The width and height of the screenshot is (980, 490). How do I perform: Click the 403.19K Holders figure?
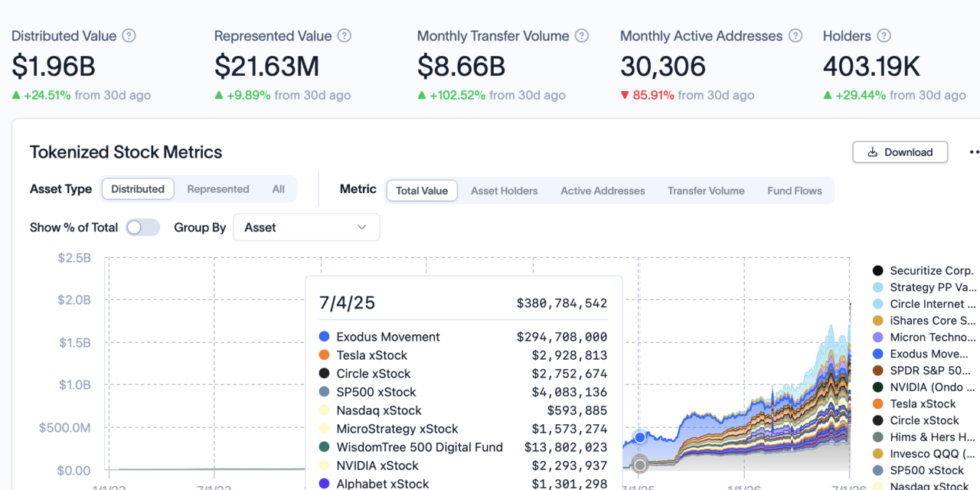click(871, 67)
